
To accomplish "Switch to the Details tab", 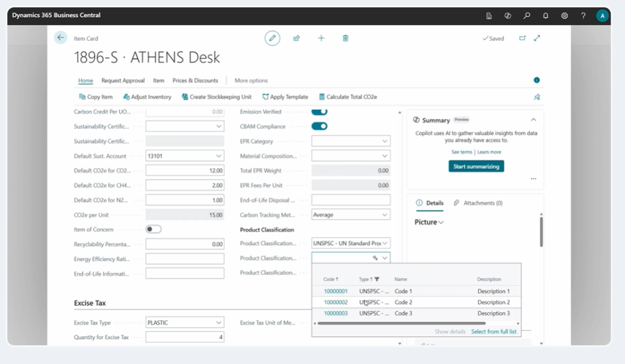I will [x=430, y=203].
